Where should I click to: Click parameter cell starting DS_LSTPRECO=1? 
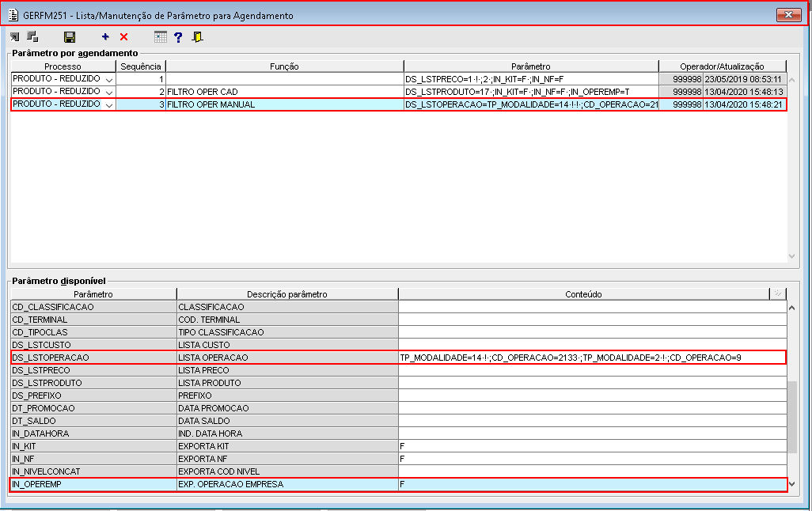coord(531,79)
